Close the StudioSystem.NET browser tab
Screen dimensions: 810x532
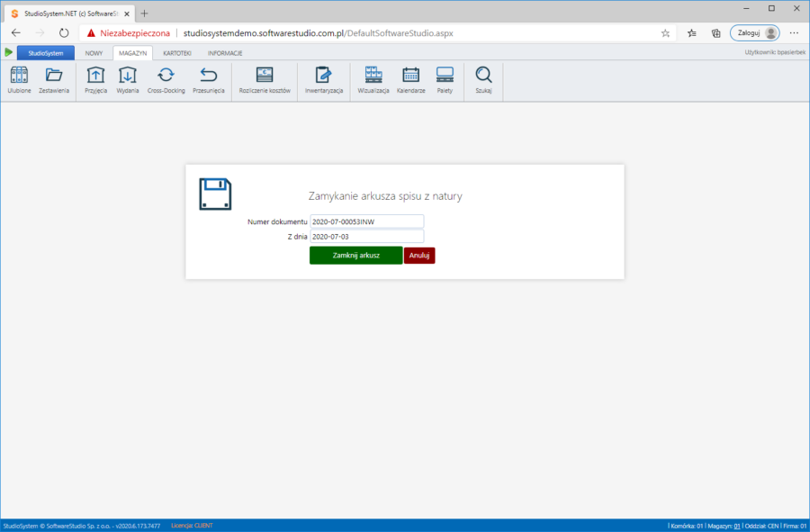tap(127, 14)
